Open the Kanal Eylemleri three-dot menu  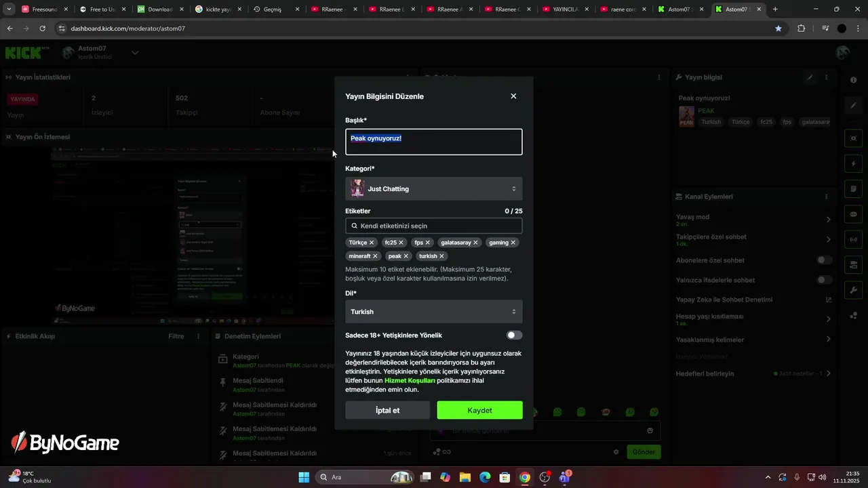click(826, 197)
